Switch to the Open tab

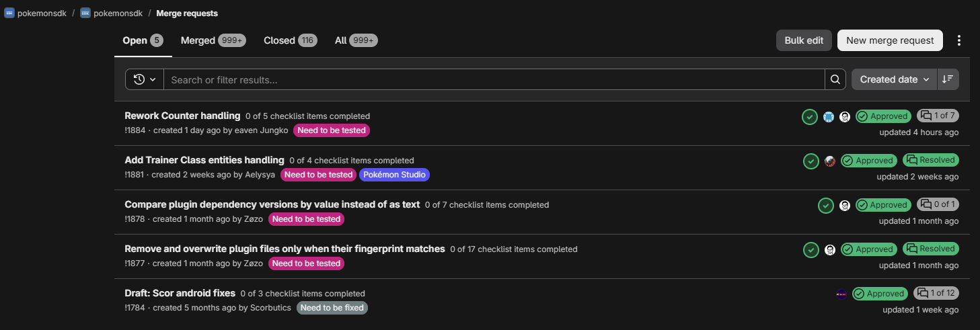click(143, 40)
